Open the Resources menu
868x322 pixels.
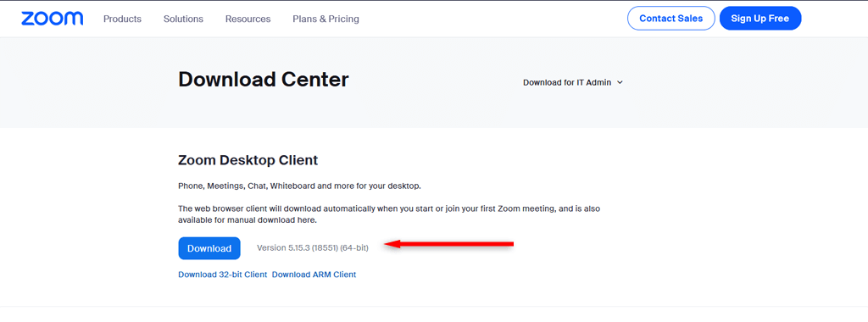(248, 19)
